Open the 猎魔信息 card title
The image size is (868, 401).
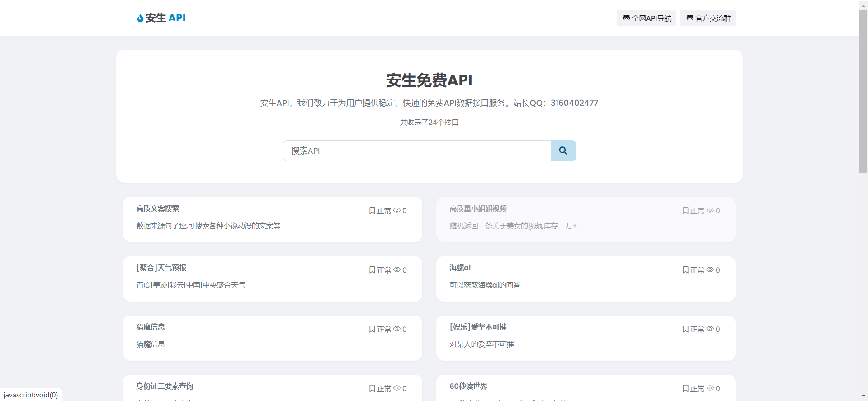151,327
